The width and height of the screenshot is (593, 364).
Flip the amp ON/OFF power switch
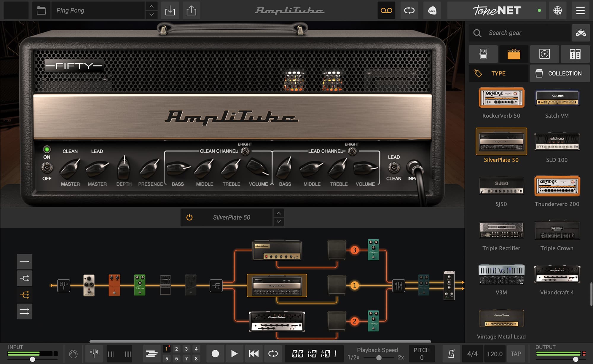[x=46, y=168]
